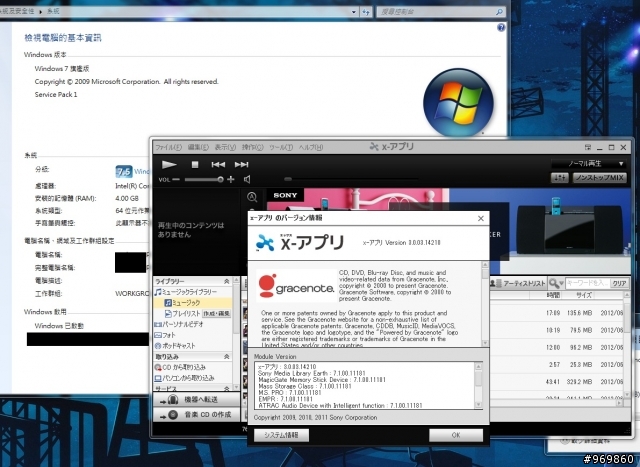Select フォト in sidebar
This screenshot has height=467, width=640.
pos(165,335)
